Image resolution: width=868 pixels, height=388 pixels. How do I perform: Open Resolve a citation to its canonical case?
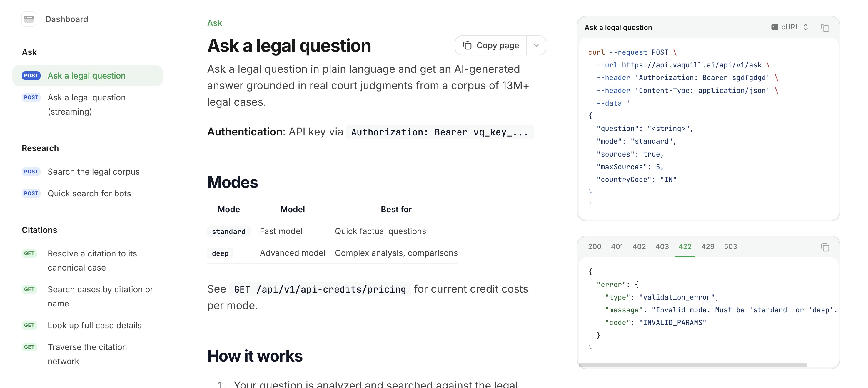point(88,261)
